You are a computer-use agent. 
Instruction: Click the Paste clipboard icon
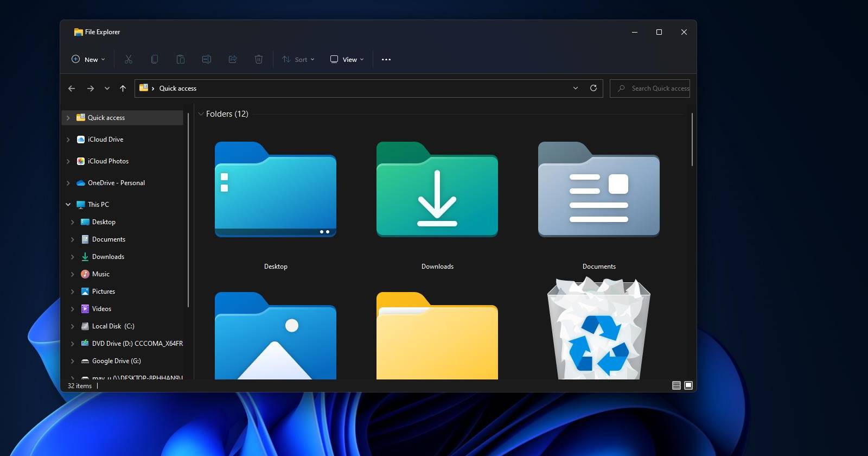tap(181, 59)
